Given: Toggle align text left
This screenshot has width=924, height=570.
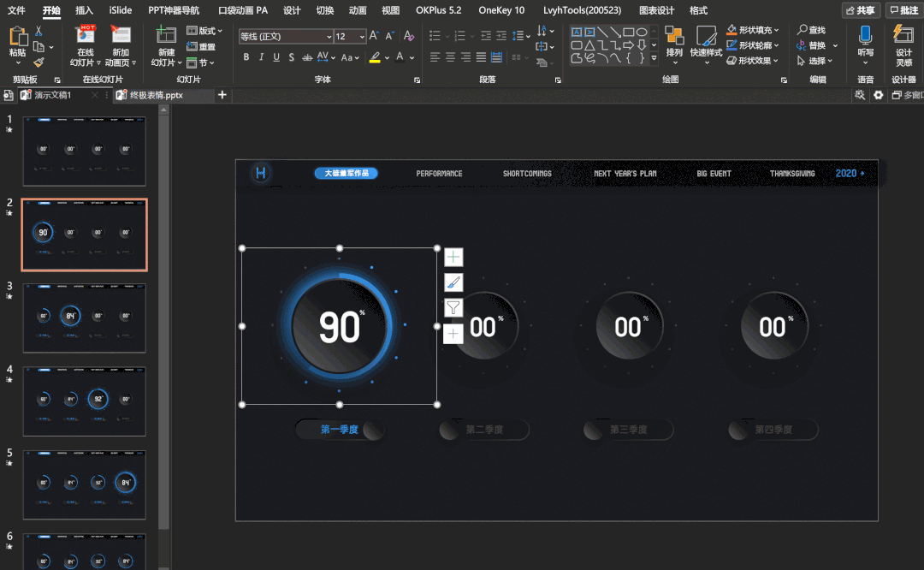Looking at the screenshot, I should point(435,57).
